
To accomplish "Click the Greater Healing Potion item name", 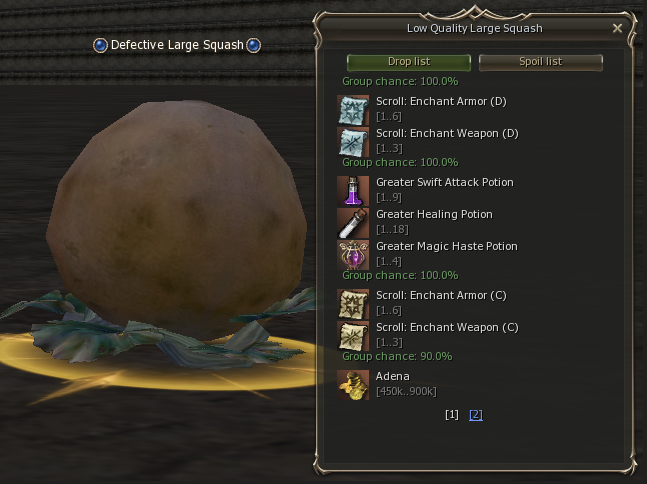I will click(434, 215).
